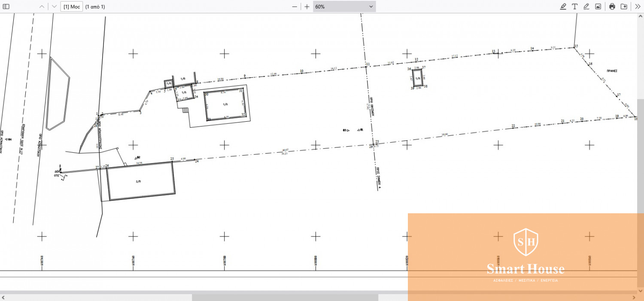Image resolution: width=644 pixels, height=301 pixels.
Task: Print the document
Action: tap(612, 6)
